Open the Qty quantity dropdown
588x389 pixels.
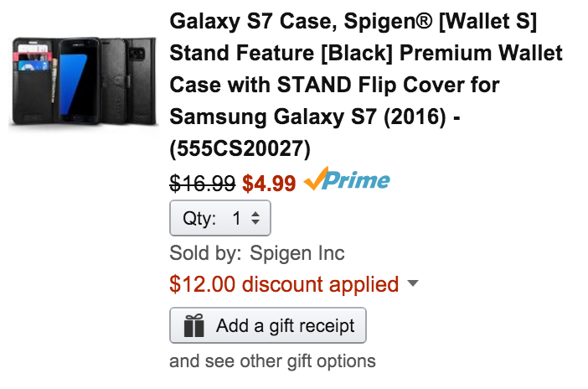click(220, 218)
